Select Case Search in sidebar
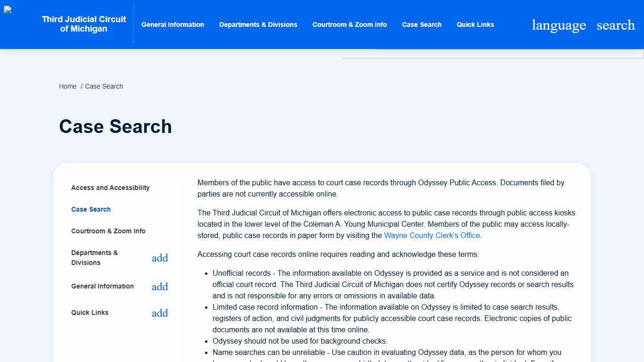 91,209
